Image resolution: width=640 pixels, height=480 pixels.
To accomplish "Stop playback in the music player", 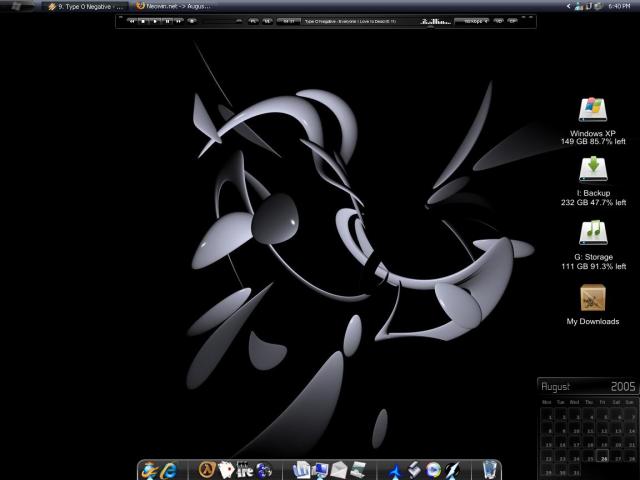I will pyautogui.click(x=143, y=21).
